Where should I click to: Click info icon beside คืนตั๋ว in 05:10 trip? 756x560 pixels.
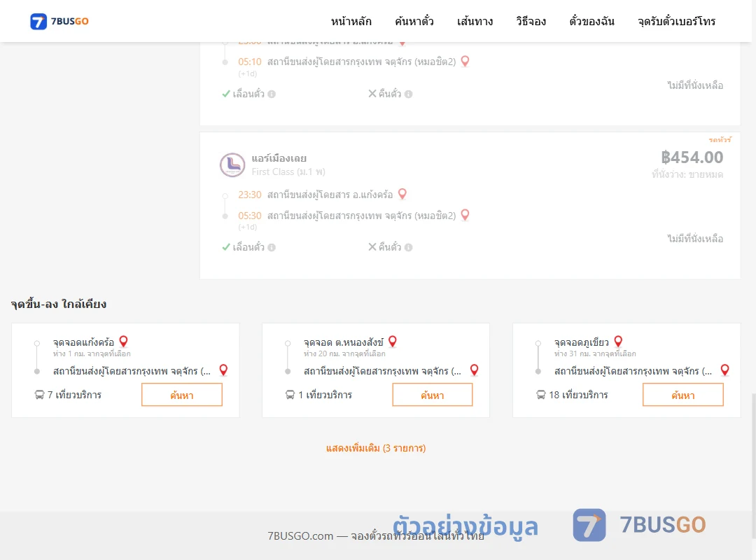pyautogui.click(x=408, y=94)
